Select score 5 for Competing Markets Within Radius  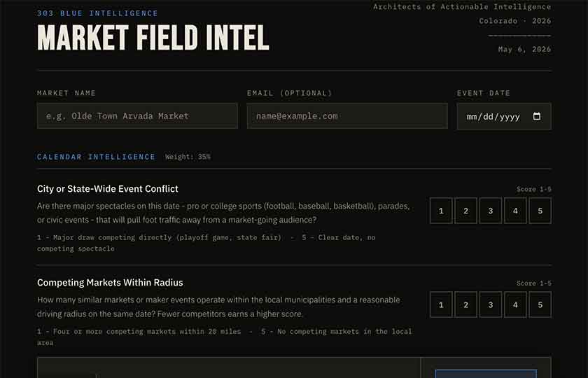[540, 304]
